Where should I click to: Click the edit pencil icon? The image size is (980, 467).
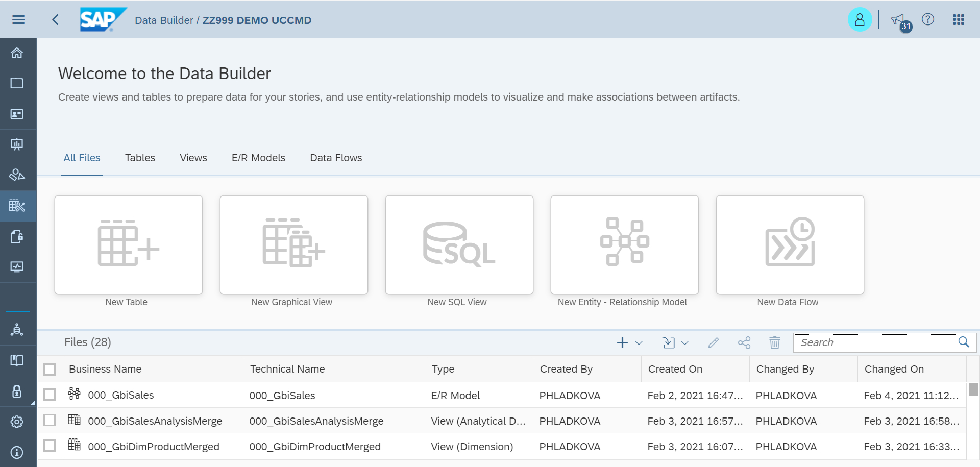coord(713,342)
